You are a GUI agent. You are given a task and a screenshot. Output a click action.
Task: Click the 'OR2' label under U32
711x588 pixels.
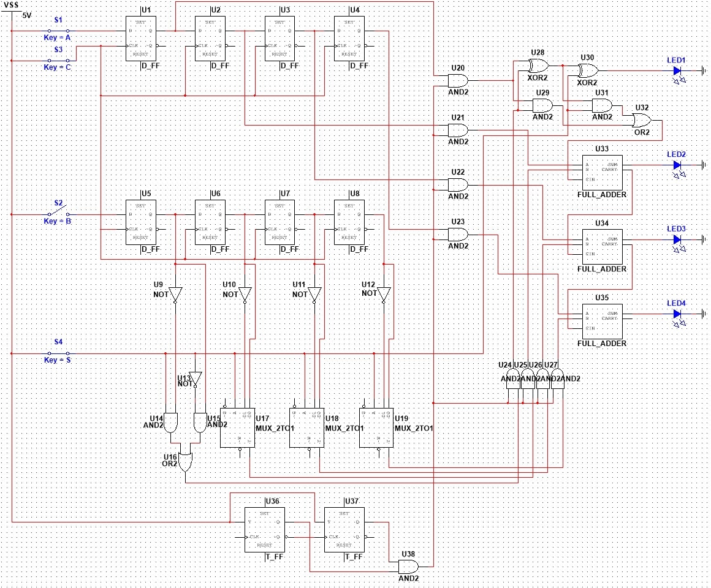pos(642,132)
